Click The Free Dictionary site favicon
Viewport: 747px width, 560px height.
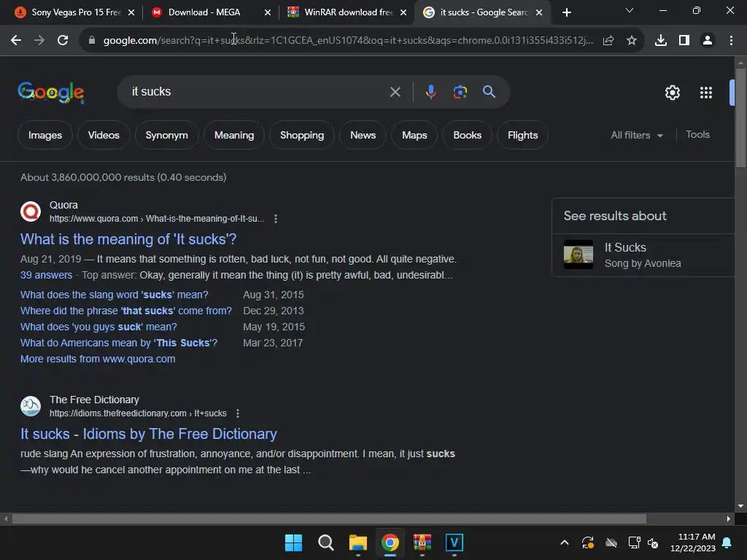click(x=31, y=406)
